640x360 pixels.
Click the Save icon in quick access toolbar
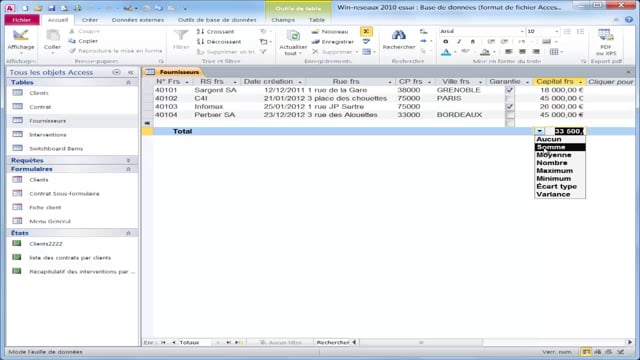[x=51, y=8]
